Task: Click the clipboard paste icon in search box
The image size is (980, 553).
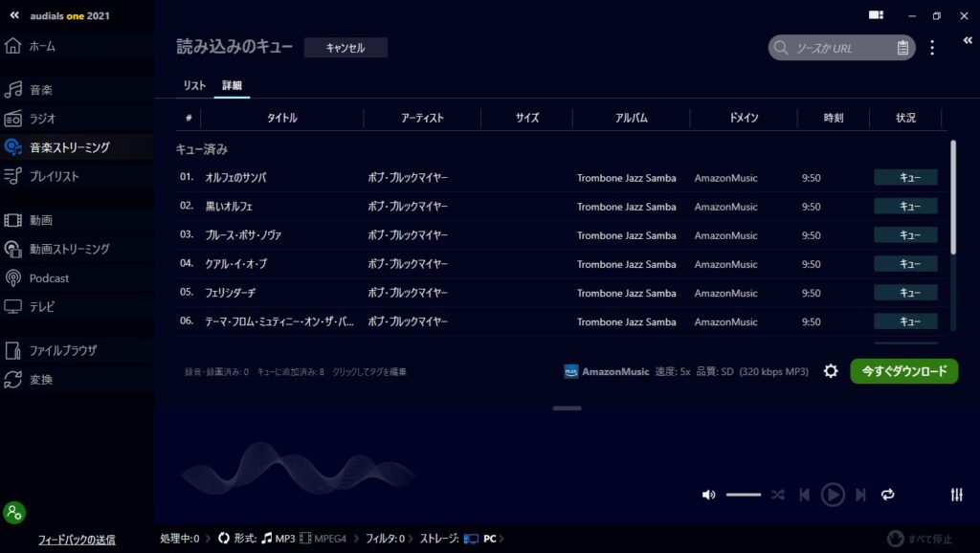Action: [x=902, y=48]
